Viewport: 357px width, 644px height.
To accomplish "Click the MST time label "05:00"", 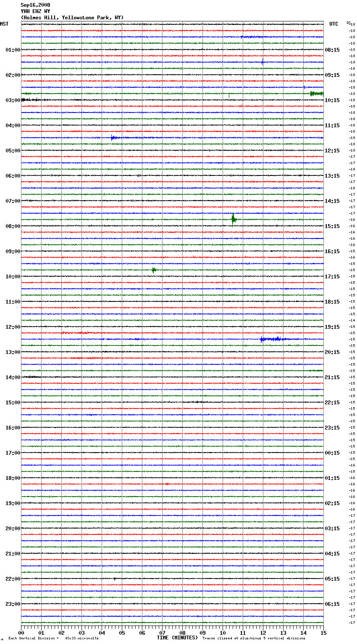I will pos(13,151).
